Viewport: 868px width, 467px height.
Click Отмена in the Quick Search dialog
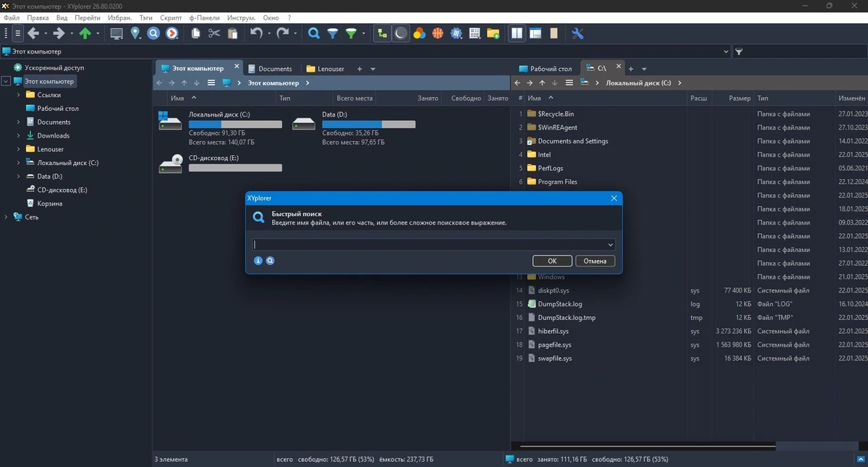pos(595,261)
